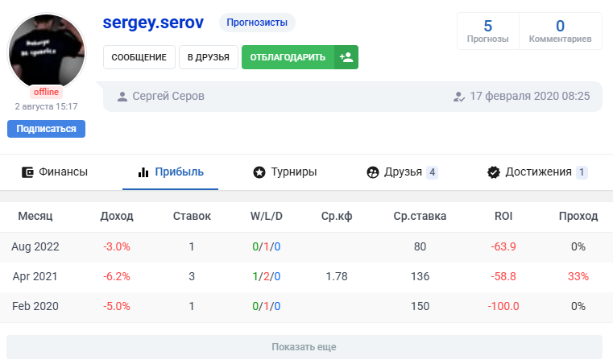Image resolution: width=613 pixels, height=364 pixels.
Task: Click the person icon next to Сергей Серов
Action: pos(122,97)
